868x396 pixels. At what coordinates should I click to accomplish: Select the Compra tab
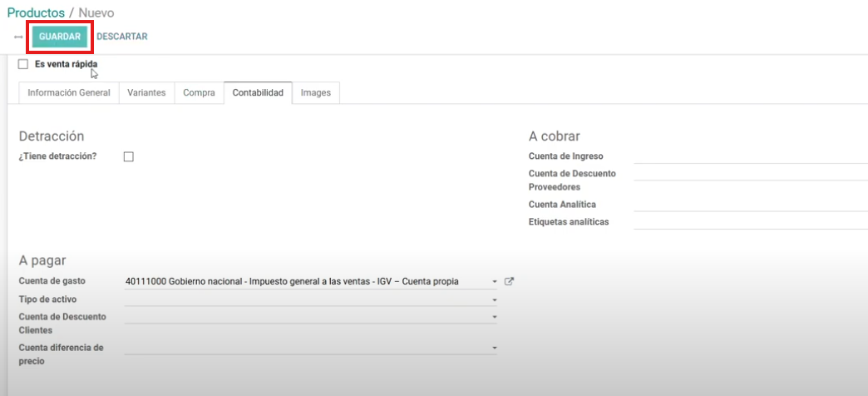[x=199, y=93]
